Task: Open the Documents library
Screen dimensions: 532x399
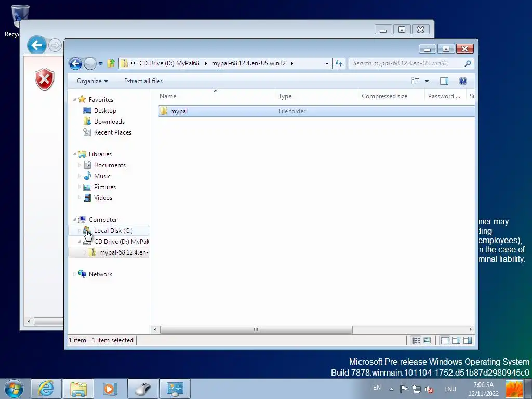Action: pos(110,165)
